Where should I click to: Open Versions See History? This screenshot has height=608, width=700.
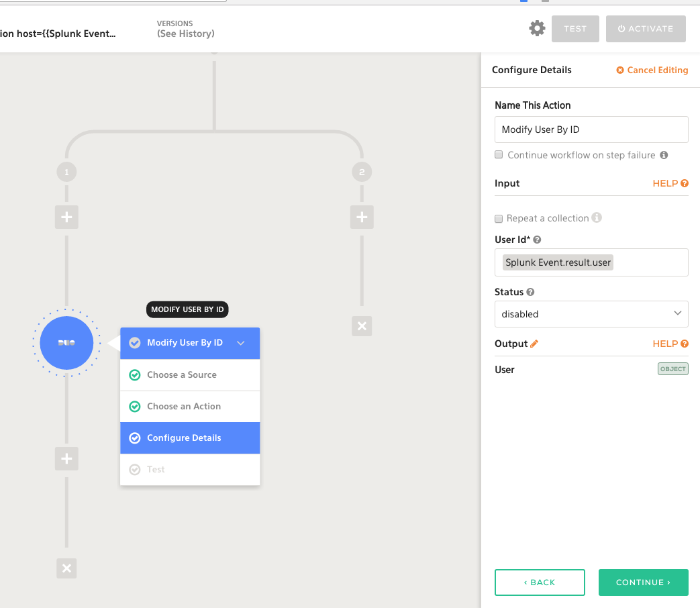click(x=185, y=34)
